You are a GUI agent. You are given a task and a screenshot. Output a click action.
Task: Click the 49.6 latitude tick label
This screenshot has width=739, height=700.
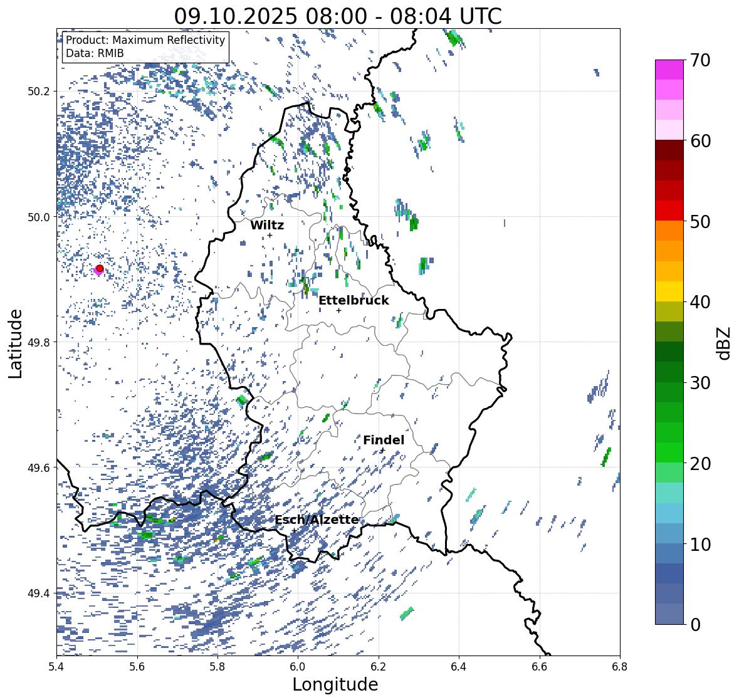pos(39,468)
